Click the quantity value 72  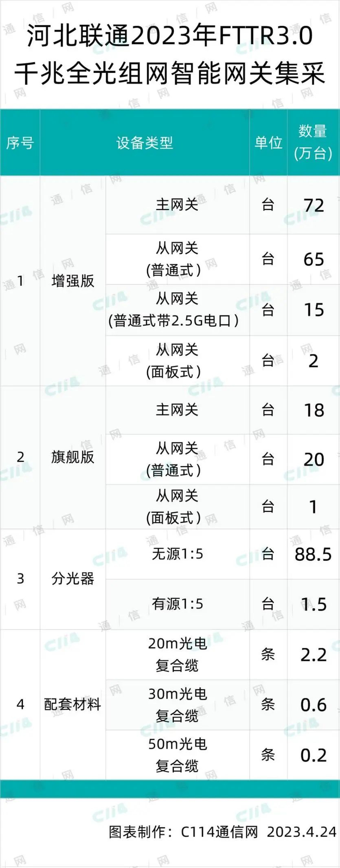314,205
